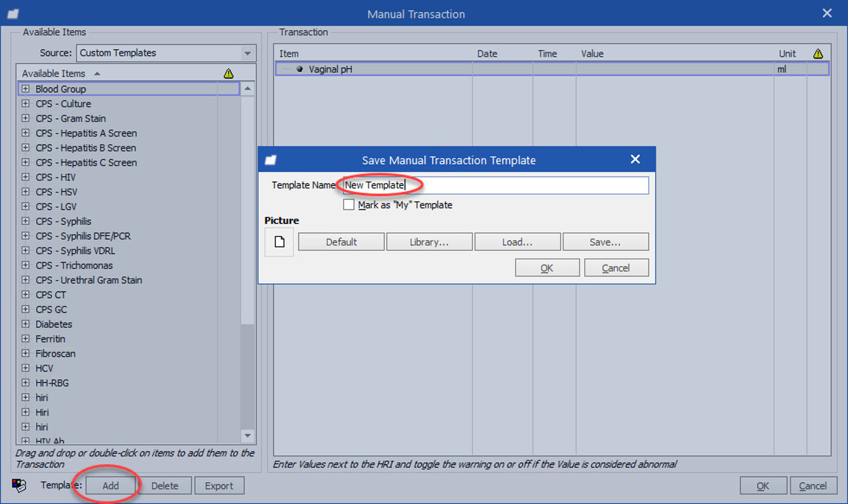The width and height of the screenshot is (848, 504).
Task: Expand CPS - Urethral Gram Stain
Action: [x=25, y=280]
